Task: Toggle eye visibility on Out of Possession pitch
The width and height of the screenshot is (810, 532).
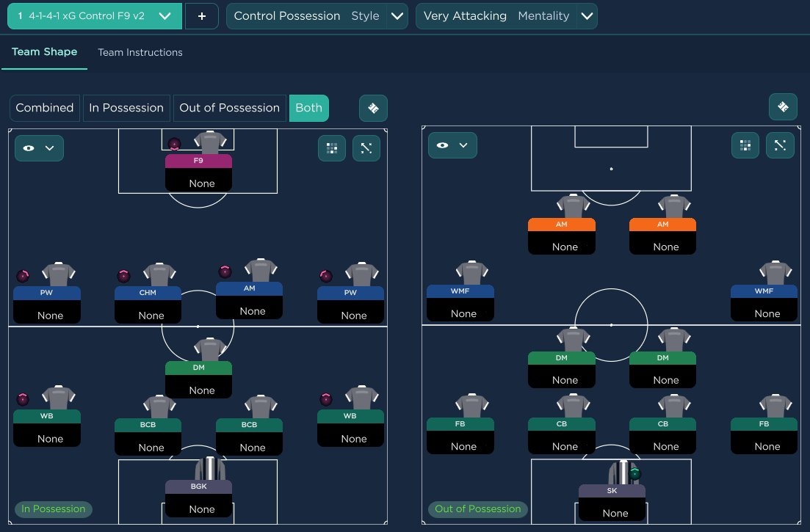Action: (442, 145)
